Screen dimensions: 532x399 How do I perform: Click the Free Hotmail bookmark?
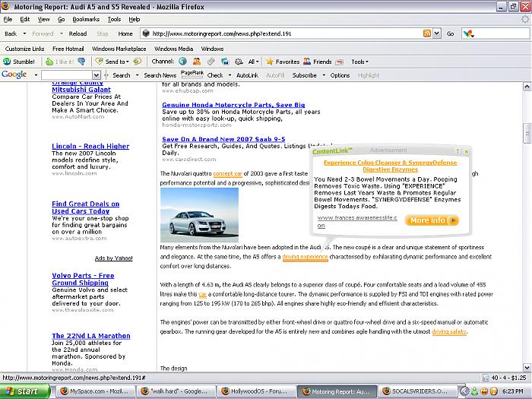pyautogui.click(x=68, y=49)
